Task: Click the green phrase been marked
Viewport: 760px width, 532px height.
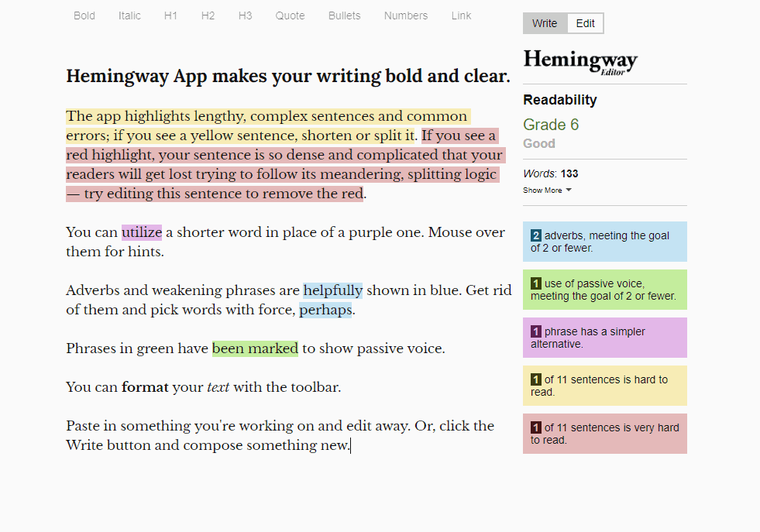Action: (255, 348)
